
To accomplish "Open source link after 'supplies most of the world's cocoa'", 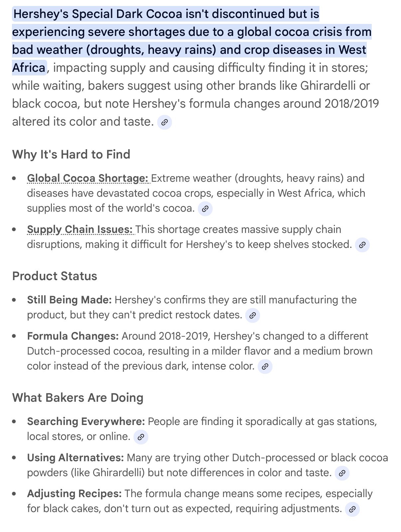I will click(205, 209).
